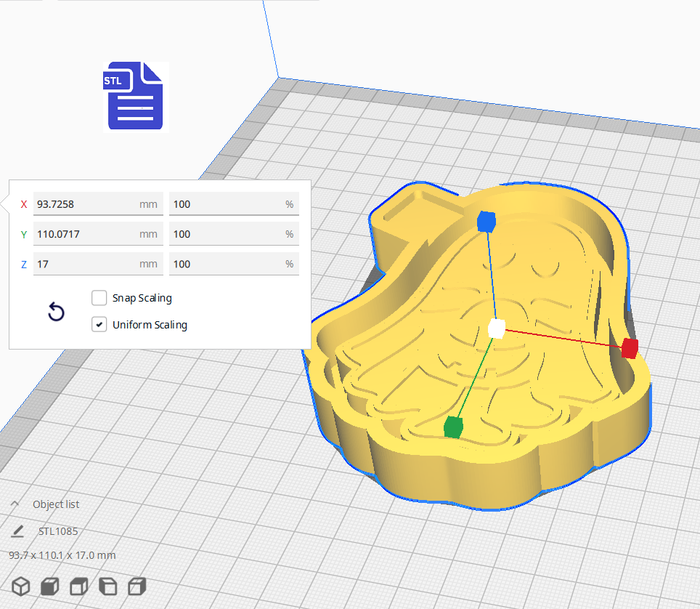Select the right view cube icon
This screenshot has height=609, width=700.
click(x=137, y=586)
